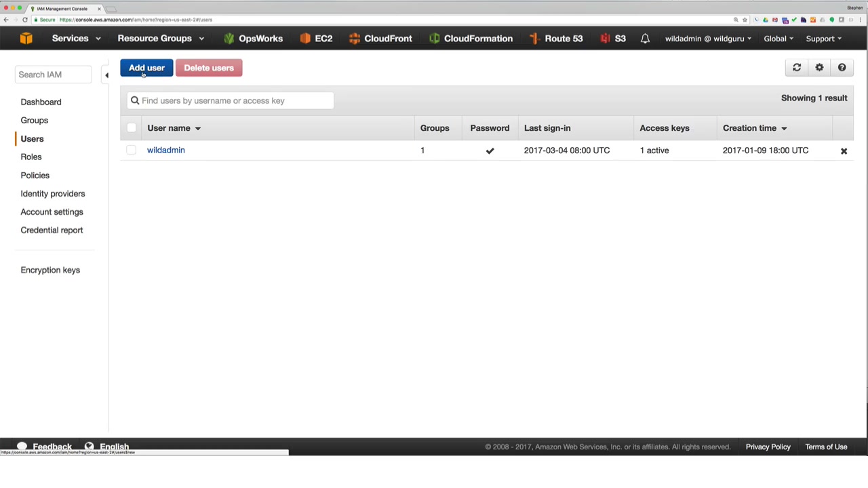Tick the checkbox for wildadmin
The image size is (868, 488).
click(132, 150)
